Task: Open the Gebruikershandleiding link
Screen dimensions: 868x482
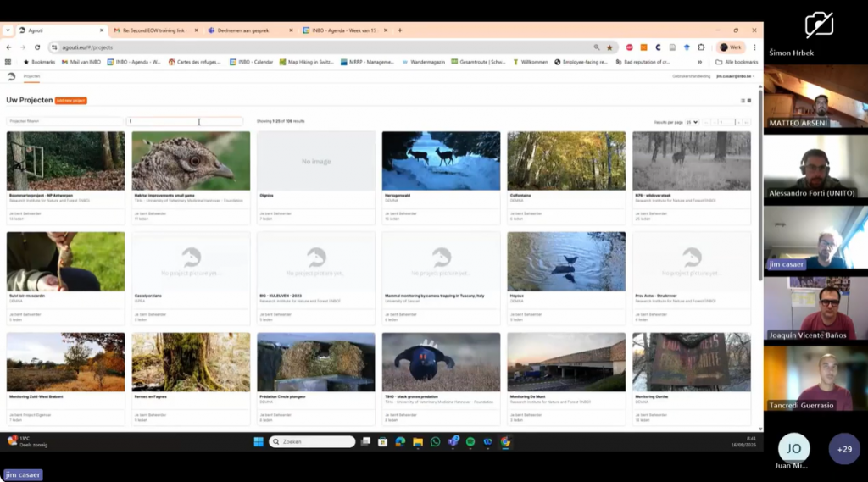Action: click(x=691, y=76)
